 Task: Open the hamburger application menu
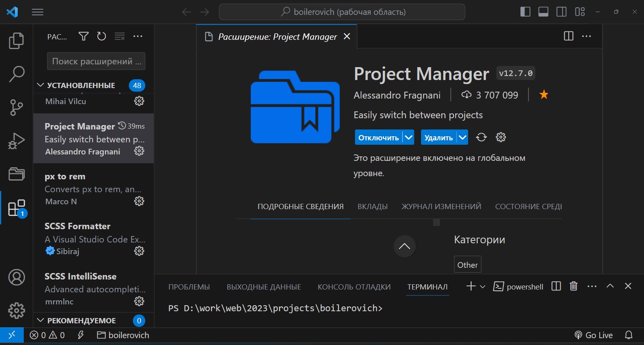click(37, 12)
